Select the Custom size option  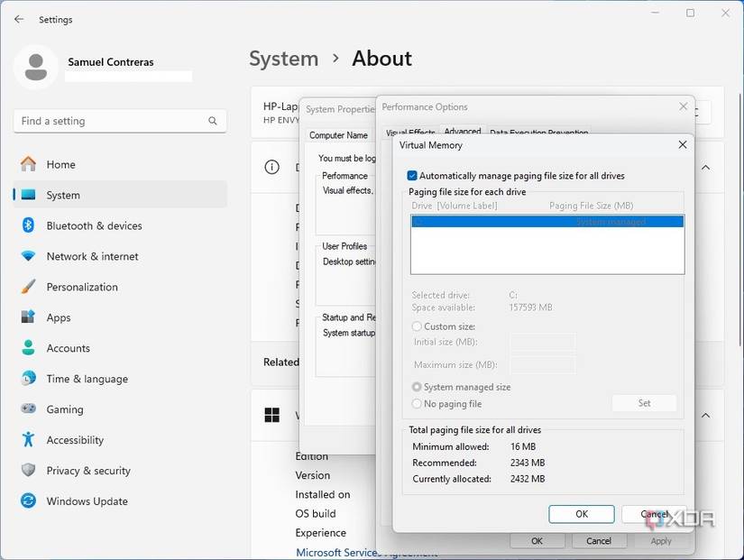pos(418,326)
